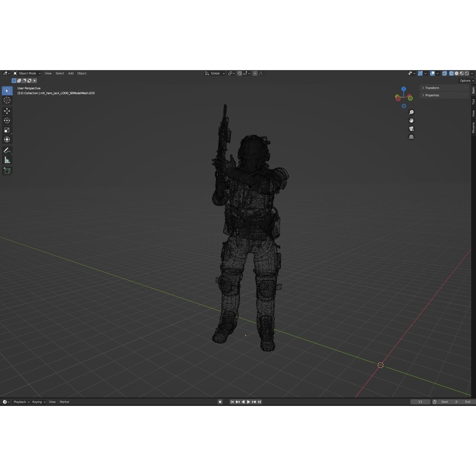Open the gizmo options dropdown arrow
Image resolution: width=476 pixels, height=476 pixels.
point(425,74)
